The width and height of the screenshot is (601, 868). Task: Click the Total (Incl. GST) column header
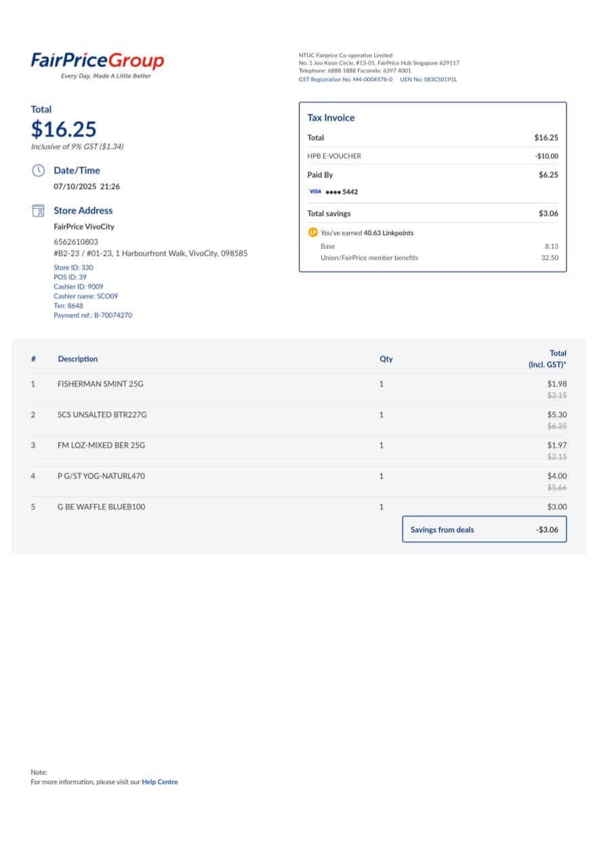tap(547, 359)
